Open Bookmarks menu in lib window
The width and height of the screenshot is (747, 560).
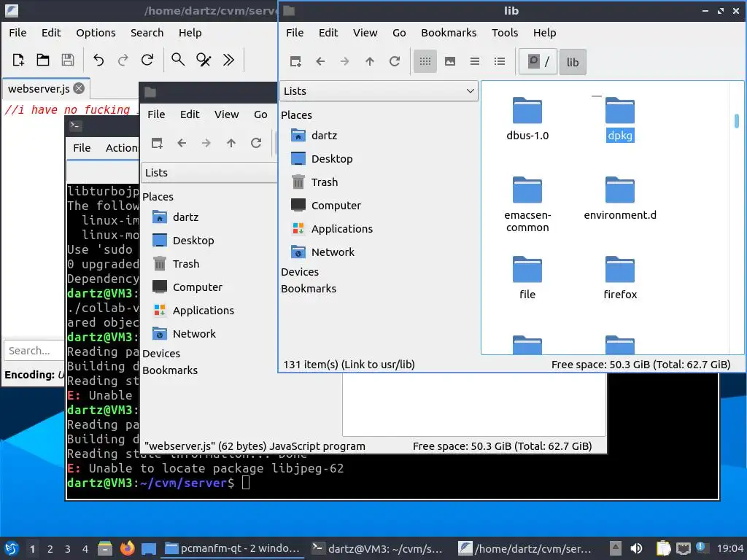tap(449, 33)
